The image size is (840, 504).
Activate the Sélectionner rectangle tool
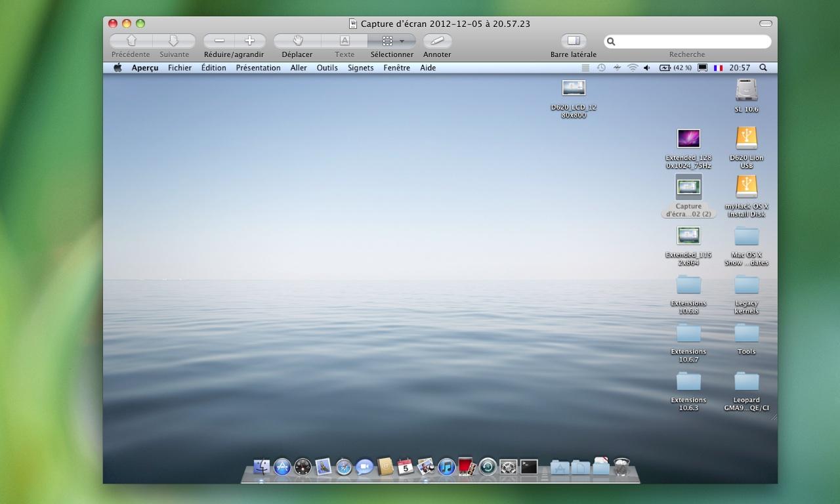pyautogui.click(x=387, y=41)
